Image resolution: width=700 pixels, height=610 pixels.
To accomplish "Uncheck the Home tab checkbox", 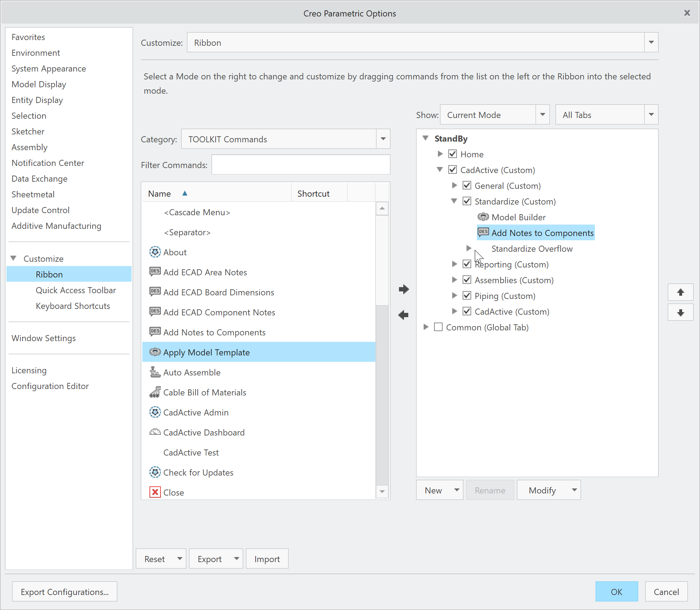I will click(453, 154).
